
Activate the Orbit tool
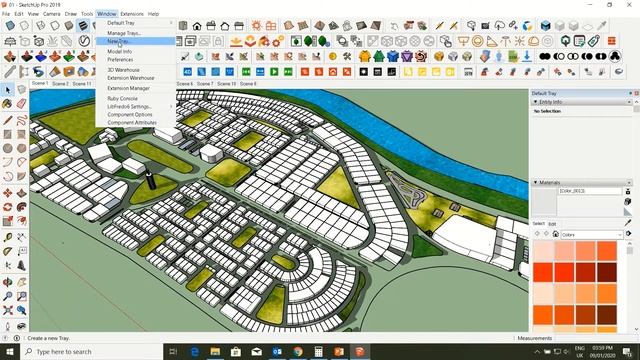tap(7, 282)
